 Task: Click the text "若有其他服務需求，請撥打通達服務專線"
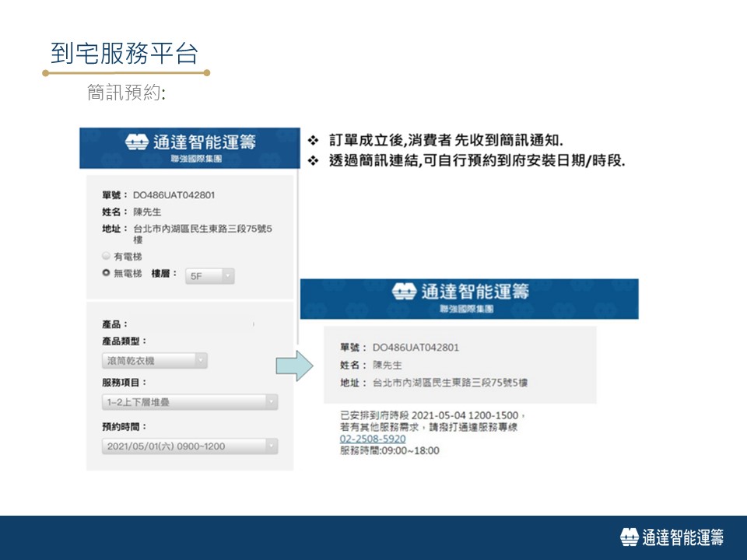pyautogui.click(x=429, y=427)
